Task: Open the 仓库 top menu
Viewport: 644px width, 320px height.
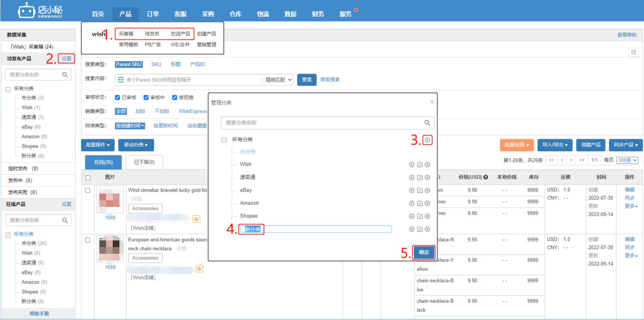Action: click(236, 14)
